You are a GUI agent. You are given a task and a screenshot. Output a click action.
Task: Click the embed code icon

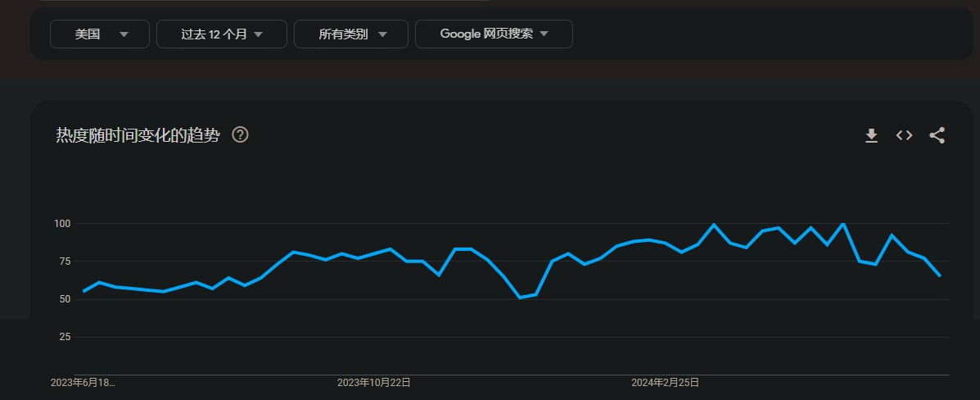coord(904,135)
